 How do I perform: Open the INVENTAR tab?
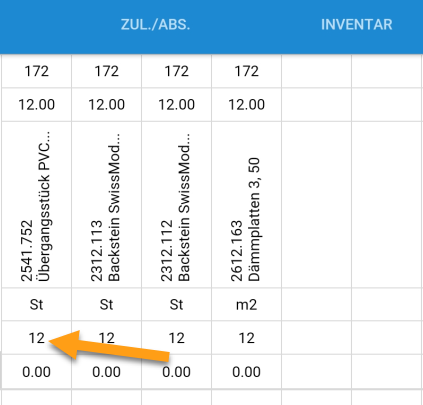point(357,25)
